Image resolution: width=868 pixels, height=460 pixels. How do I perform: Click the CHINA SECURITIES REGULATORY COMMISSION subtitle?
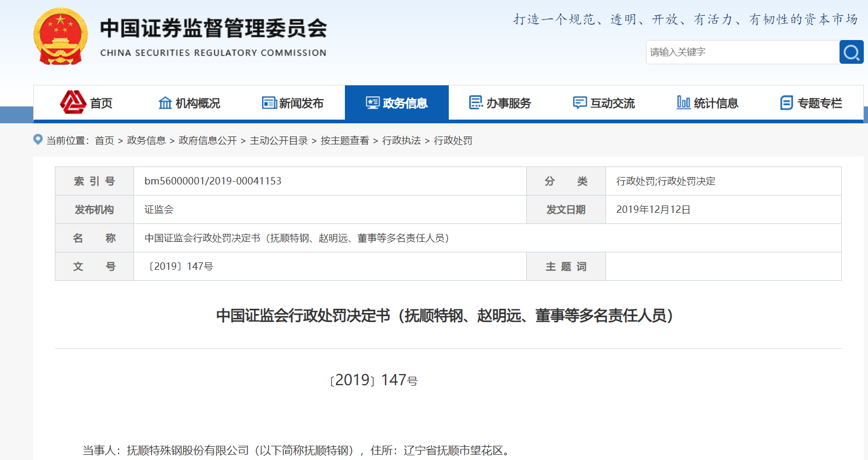click(x=214, y=53)
